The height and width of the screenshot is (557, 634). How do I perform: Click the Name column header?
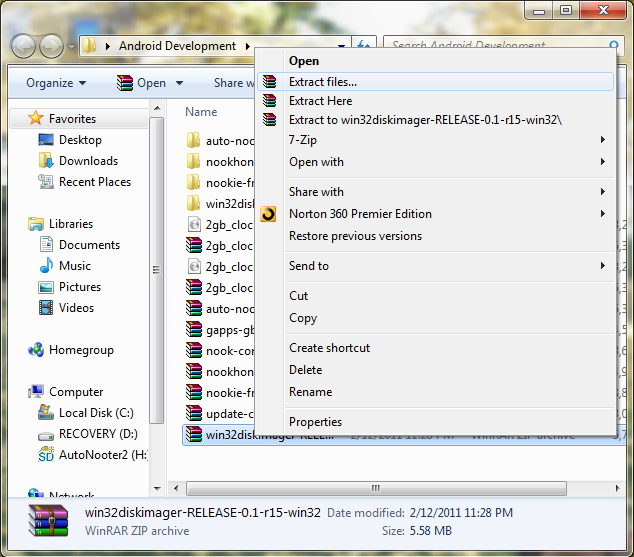pos(201,112)
